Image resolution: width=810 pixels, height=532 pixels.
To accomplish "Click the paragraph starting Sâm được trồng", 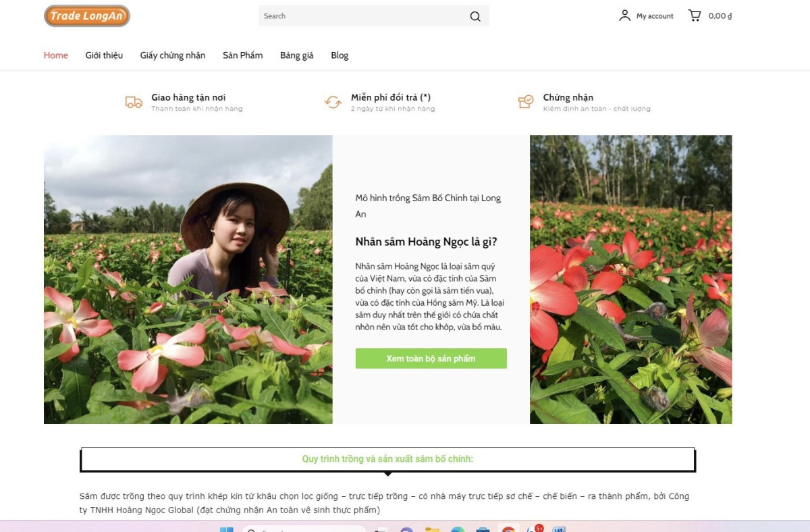I will click(x=384, y=503).
